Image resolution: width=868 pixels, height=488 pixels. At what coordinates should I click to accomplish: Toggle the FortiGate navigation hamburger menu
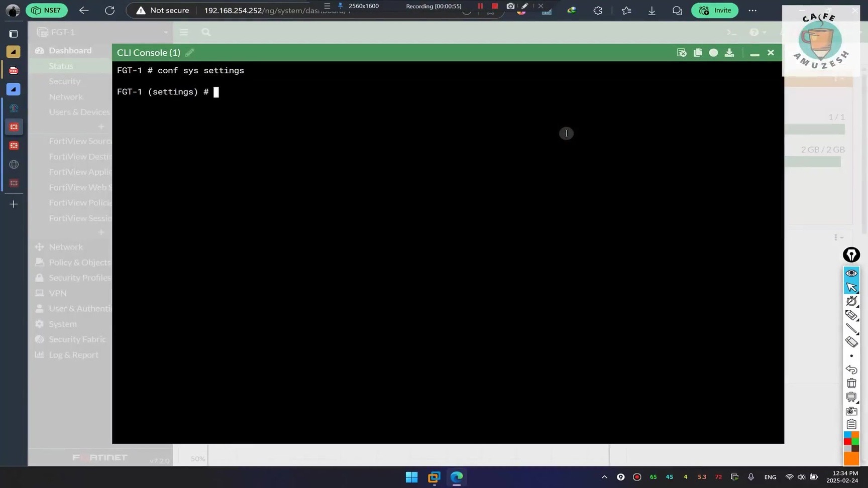tap(184, 32)
